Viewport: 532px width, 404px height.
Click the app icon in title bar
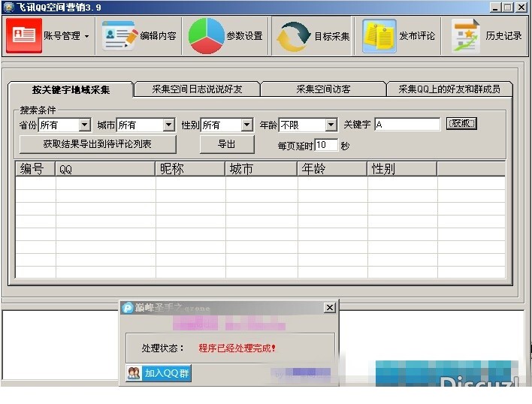point(8,7)
